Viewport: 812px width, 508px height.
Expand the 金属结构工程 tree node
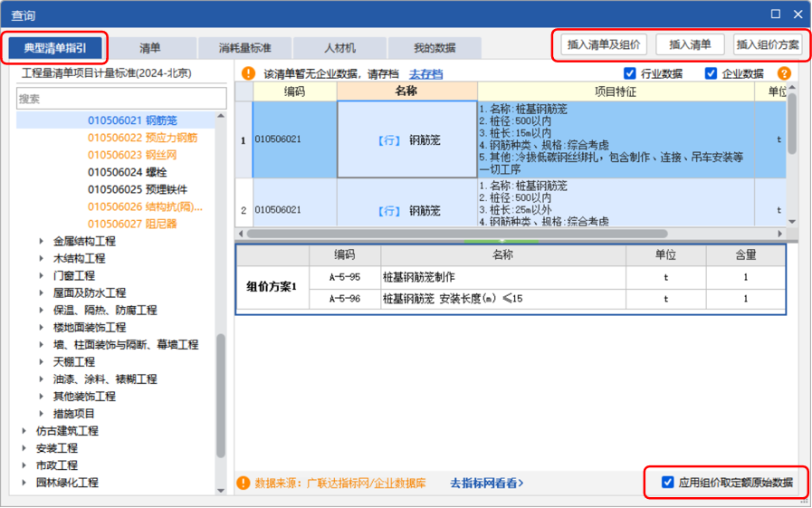tap(42, 241)
